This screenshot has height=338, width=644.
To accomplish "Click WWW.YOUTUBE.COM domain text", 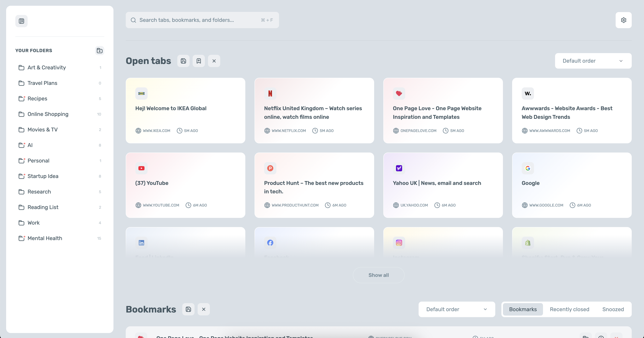I will pos(161,205).
